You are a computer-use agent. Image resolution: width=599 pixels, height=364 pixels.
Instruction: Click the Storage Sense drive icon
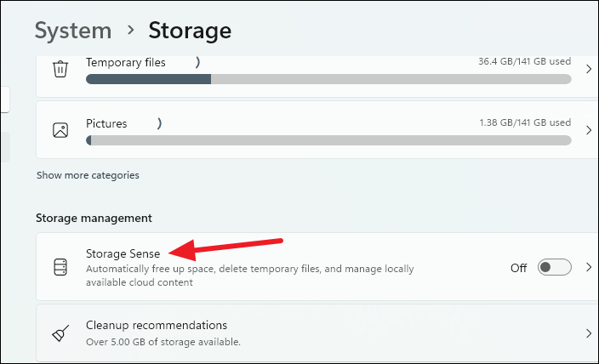pyautogui.click(x=60, y=267)
